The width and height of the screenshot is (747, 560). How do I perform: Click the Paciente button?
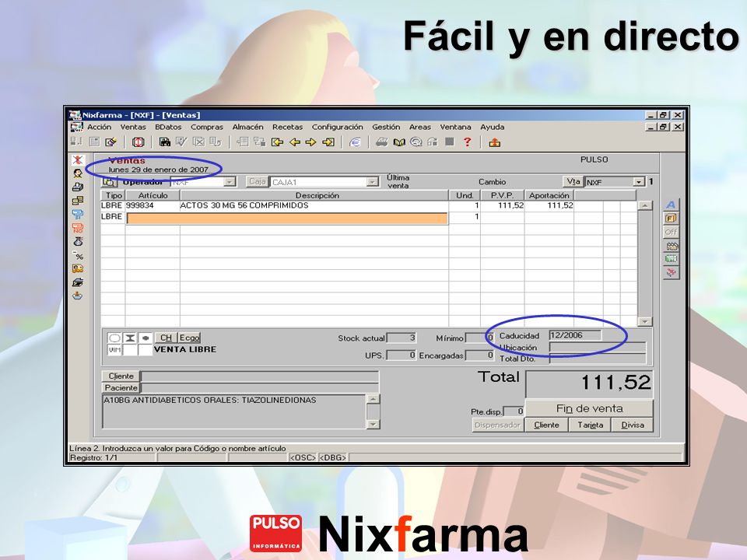[x=121, y=387]
